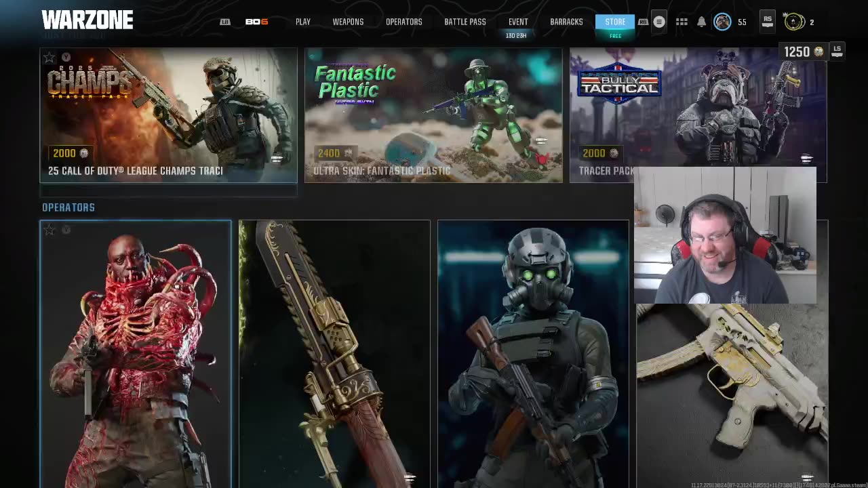Open the notifications bell
The image size is (868, 488).
coord(702,22)
